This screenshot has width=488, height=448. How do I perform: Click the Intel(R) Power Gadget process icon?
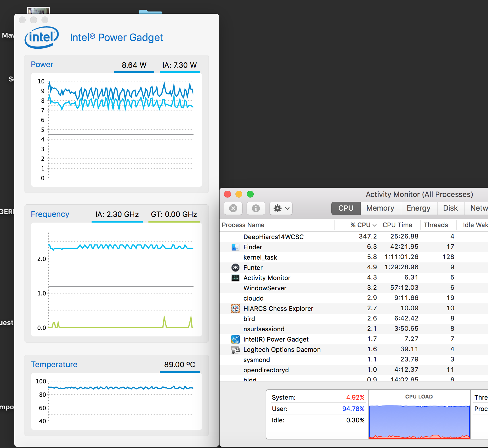point(235,339)
